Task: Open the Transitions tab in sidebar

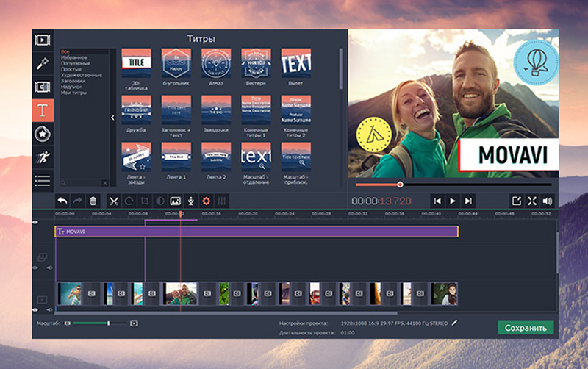Action: tap(43, 87)
